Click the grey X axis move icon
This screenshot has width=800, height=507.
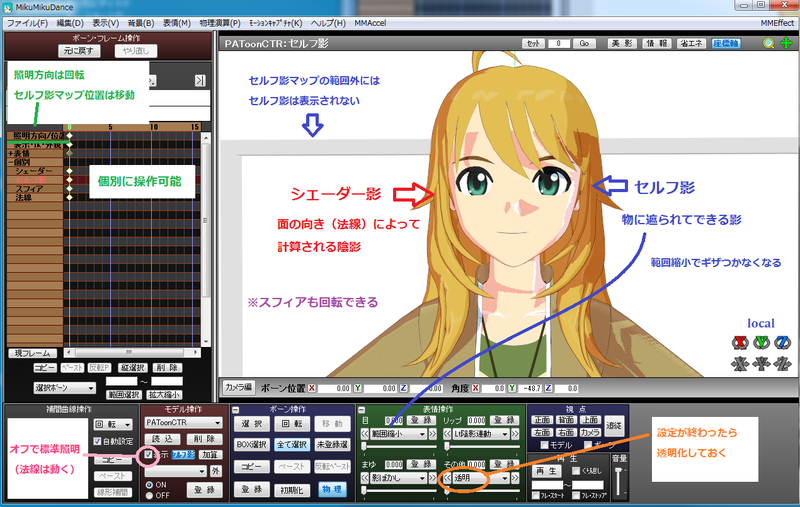pyautogui.click(x=740, y=363)
